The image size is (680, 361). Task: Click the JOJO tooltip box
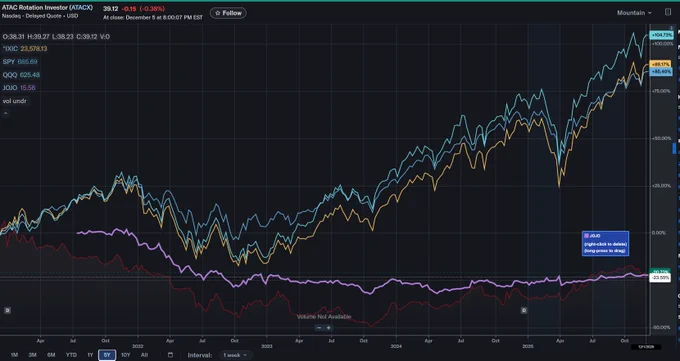click(x=605, y=243)
